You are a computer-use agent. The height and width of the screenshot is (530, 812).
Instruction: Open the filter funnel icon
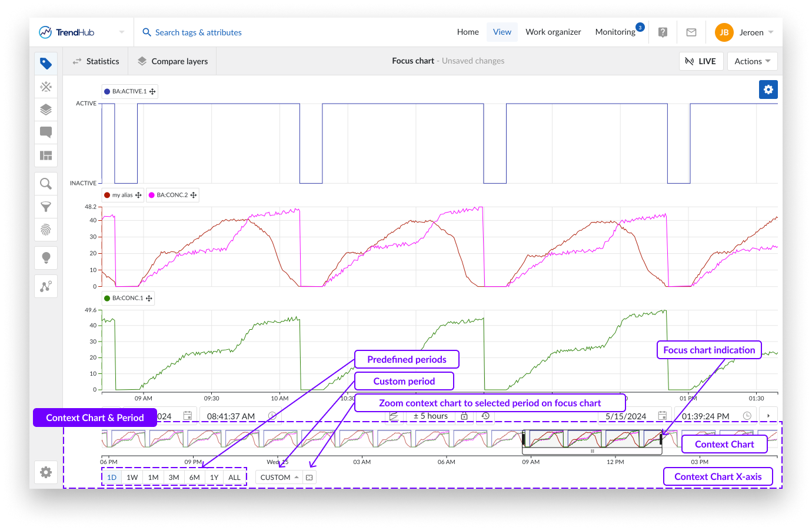pyautogui.click(x=46, y=207)
